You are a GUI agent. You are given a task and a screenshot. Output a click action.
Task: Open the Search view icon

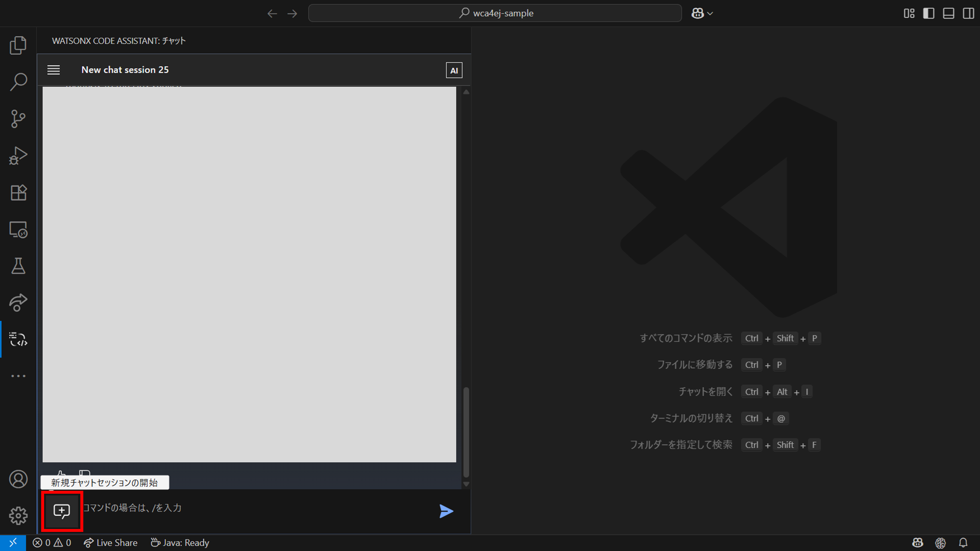(x=18, y=82)
